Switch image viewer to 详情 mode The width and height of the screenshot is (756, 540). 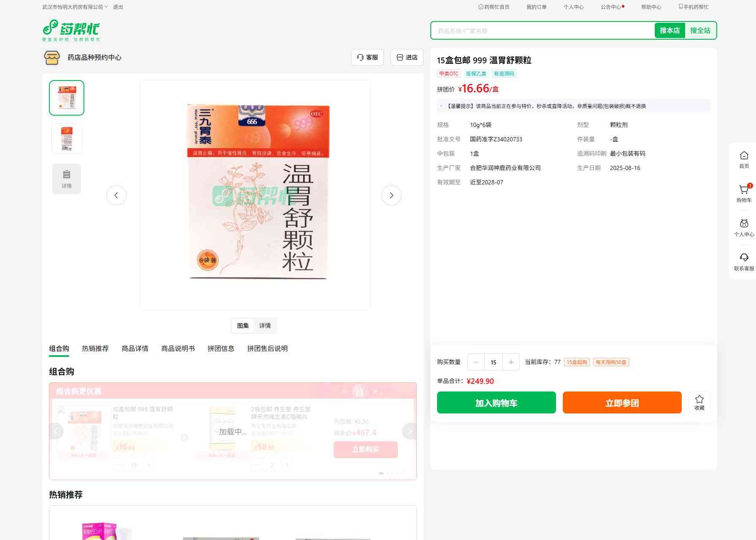pos(265,326)
